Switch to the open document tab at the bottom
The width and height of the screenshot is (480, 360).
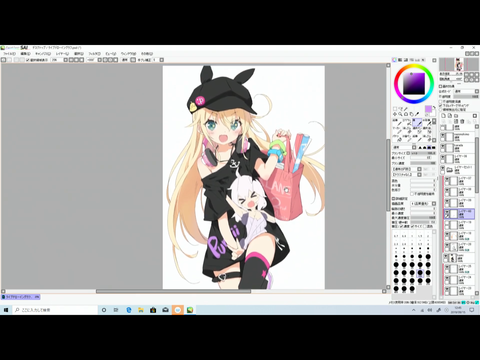[x=21, y=296]
